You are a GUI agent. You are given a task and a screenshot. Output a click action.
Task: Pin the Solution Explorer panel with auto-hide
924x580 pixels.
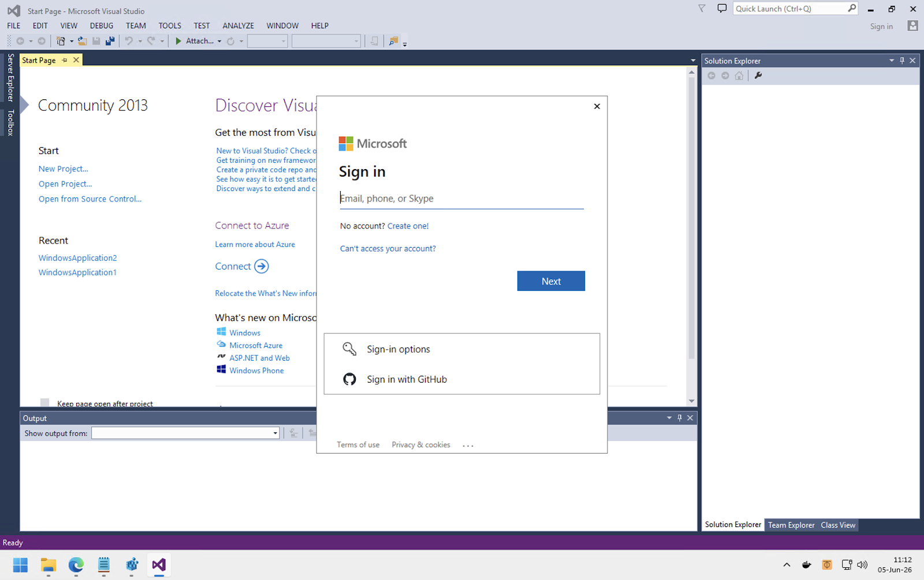click(x=902, y=61)
